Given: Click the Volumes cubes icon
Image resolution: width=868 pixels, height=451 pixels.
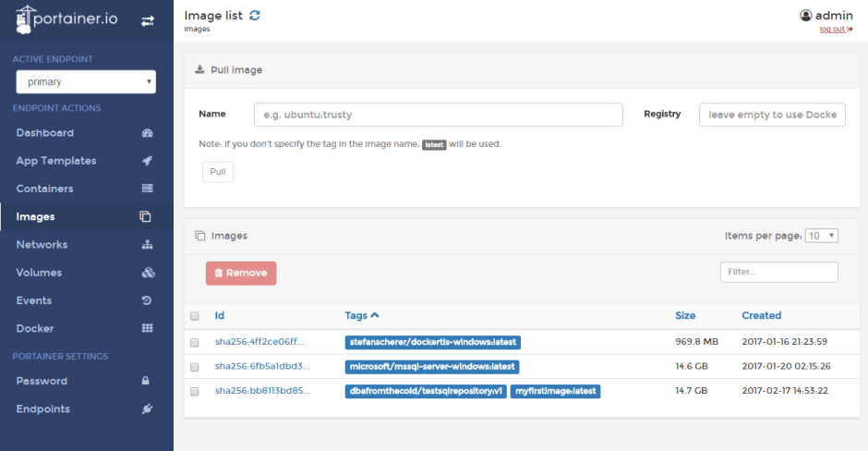Looking at the screenshot, I should [x=147, y=273].
